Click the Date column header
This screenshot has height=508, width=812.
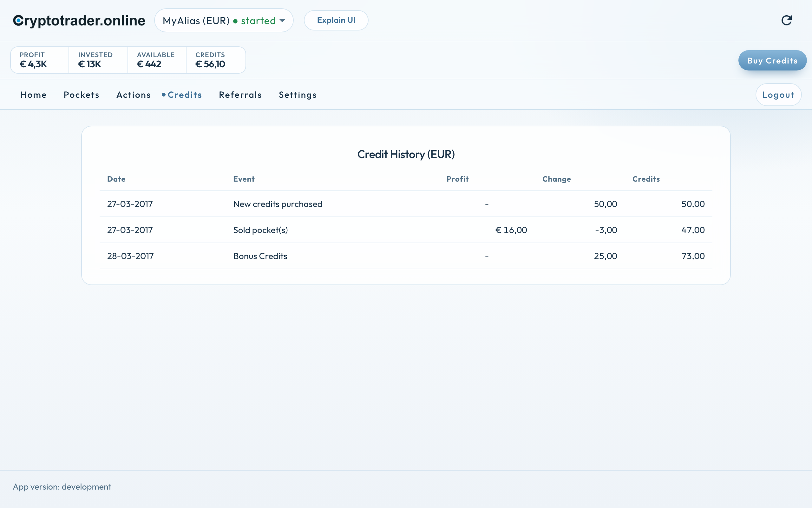pyautogui.click(x=116, y=179)
